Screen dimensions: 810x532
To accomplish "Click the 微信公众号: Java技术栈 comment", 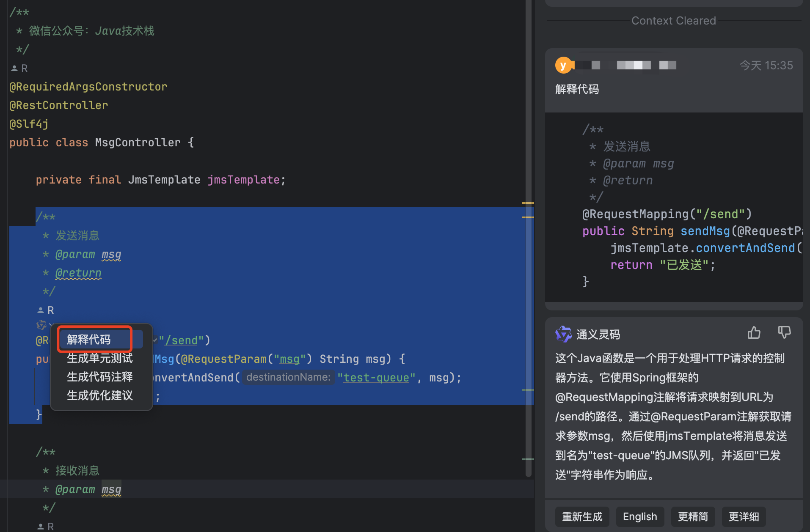I will point(92,31).
